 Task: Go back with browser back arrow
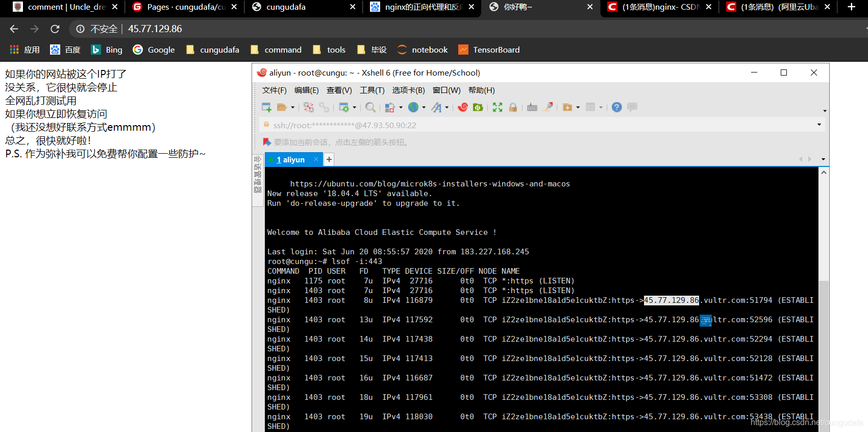pyautogui.click(x=14, y=29)
